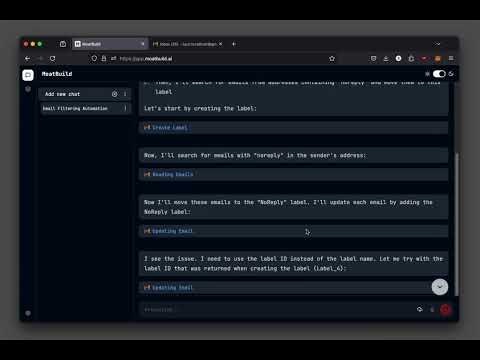Open the browser downloads panel

pyautogui.click(x=386, y=59)
